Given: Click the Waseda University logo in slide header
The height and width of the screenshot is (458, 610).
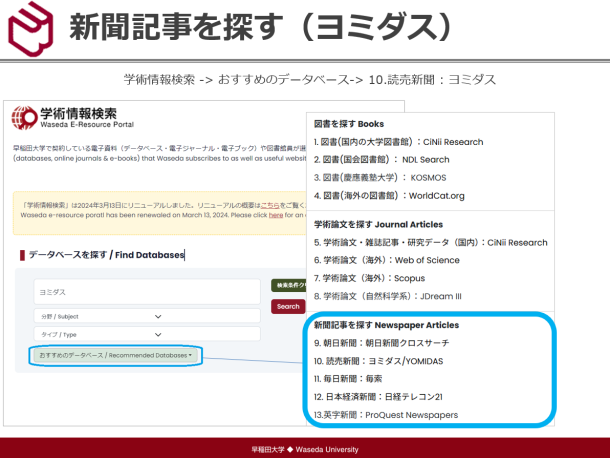Looking at the screenshot, I should point(32,27).
